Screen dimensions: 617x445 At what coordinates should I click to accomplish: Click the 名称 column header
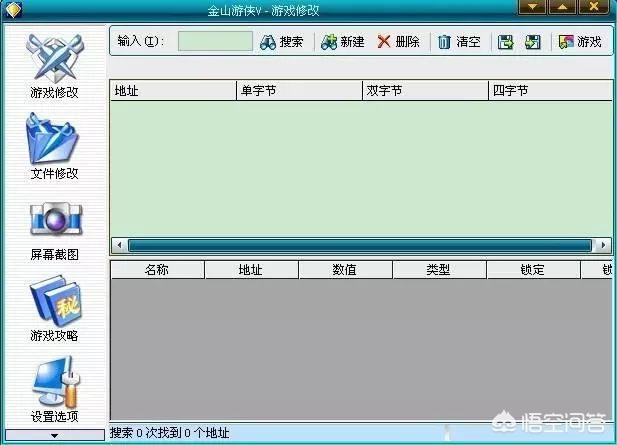click(157, 270)
